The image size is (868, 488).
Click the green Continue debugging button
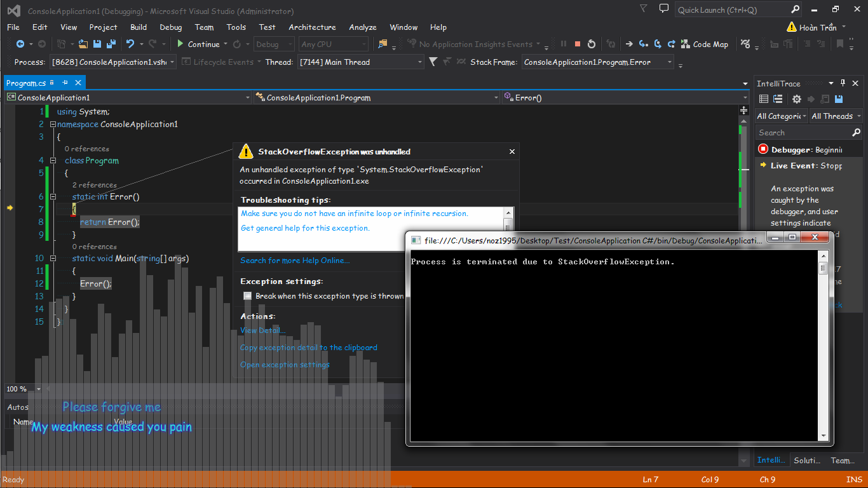coord(198,44)
